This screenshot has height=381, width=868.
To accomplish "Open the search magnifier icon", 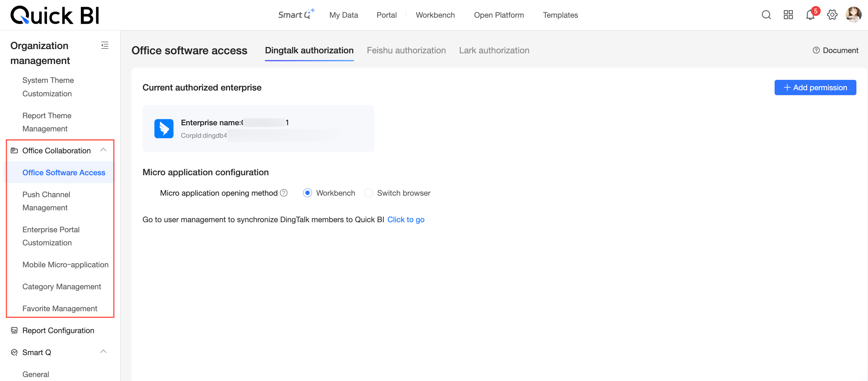I will 766,15.
